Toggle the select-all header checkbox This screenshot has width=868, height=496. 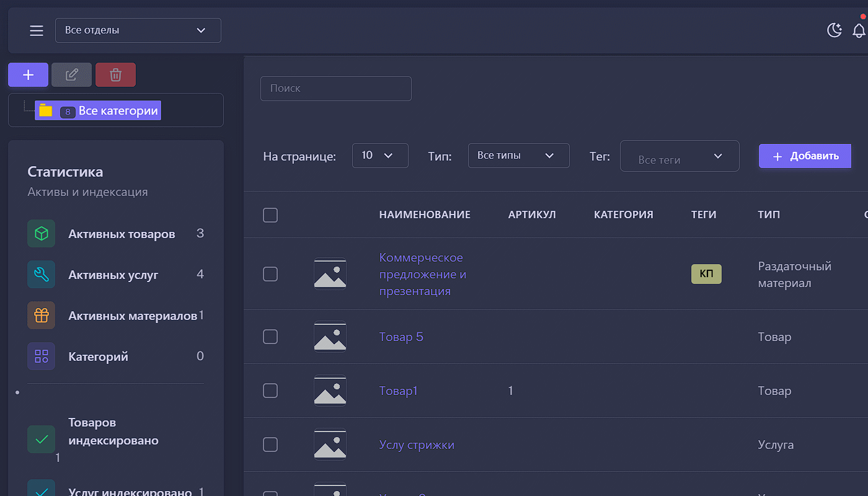(270, 215)
